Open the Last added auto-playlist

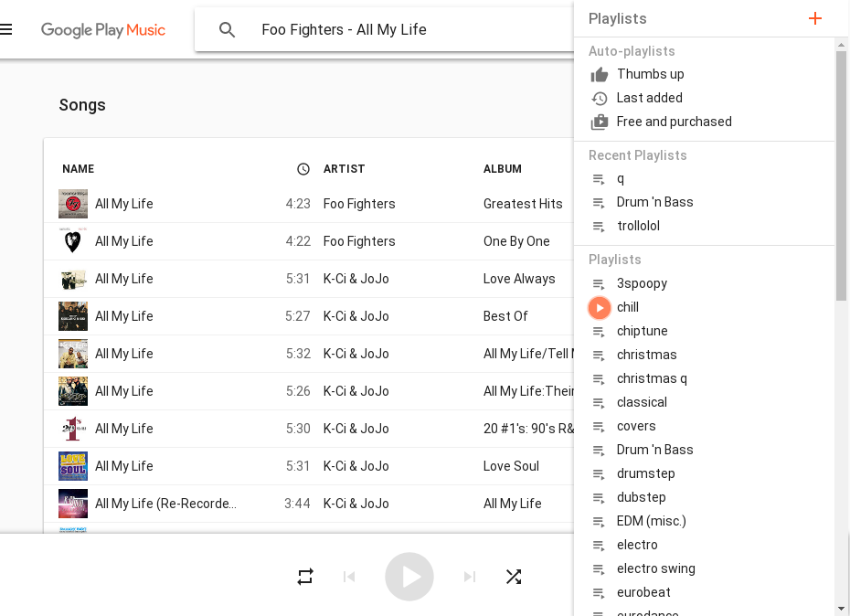tap(649, 98)
